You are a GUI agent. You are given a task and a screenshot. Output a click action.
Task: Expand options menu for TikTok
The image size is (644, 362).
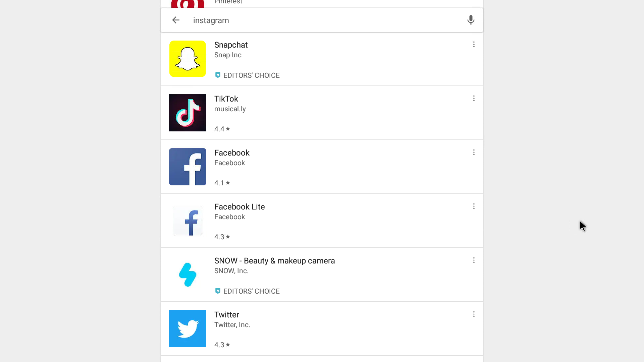(x=474, y=98)
